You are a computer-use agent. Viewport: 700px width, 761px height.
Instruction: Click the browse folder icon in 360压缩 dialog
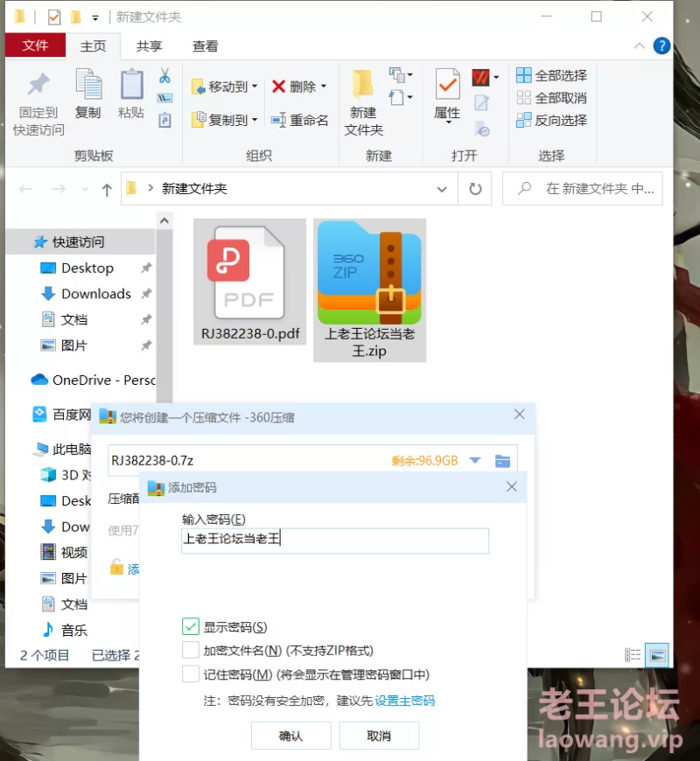click(502, 461)
